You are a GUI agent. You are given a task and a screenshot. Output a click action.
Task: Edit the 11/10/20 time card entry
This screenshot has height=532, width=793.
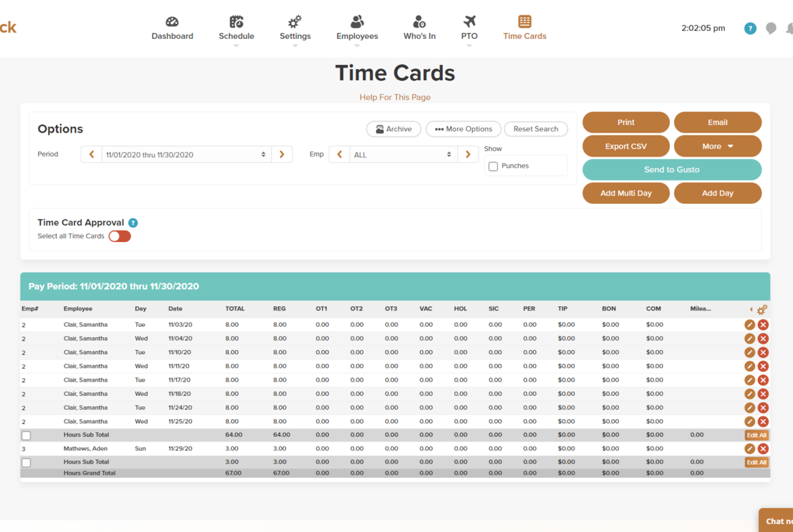coord(749,352)
